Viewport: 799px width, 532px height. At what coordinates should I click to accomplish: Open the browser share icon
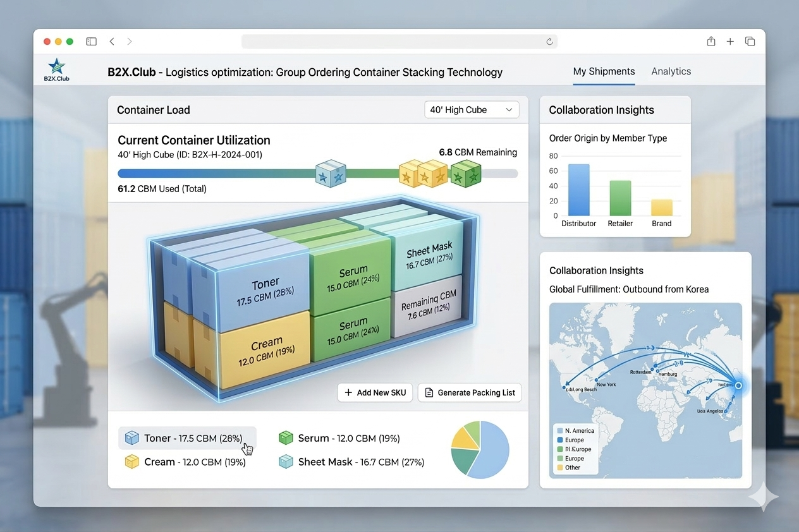(711, 42)
